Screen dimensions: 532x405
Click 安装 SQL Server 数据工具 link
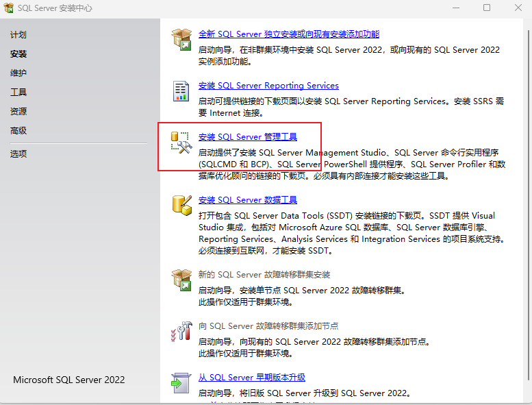tap(248, 200)
